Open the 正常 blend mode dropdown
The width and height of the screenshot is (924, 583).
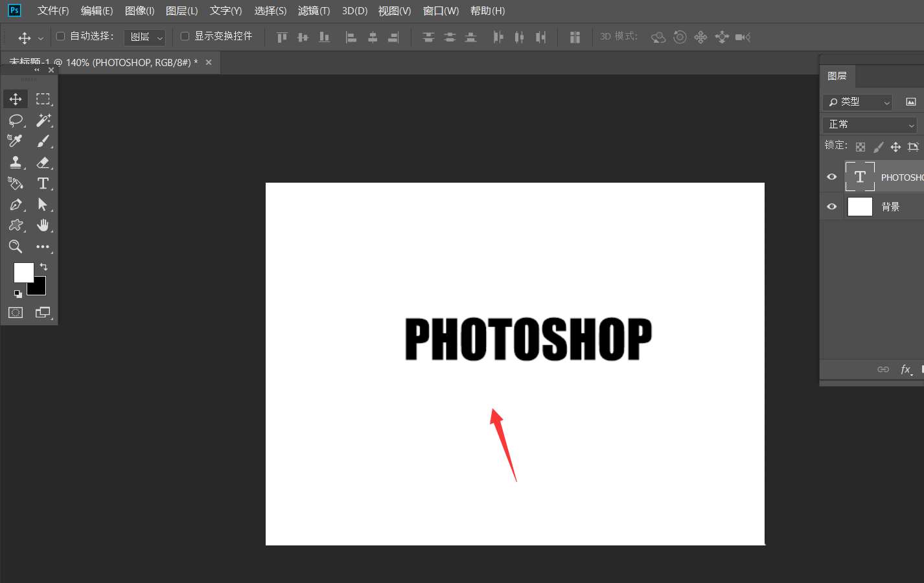[871, 124]
